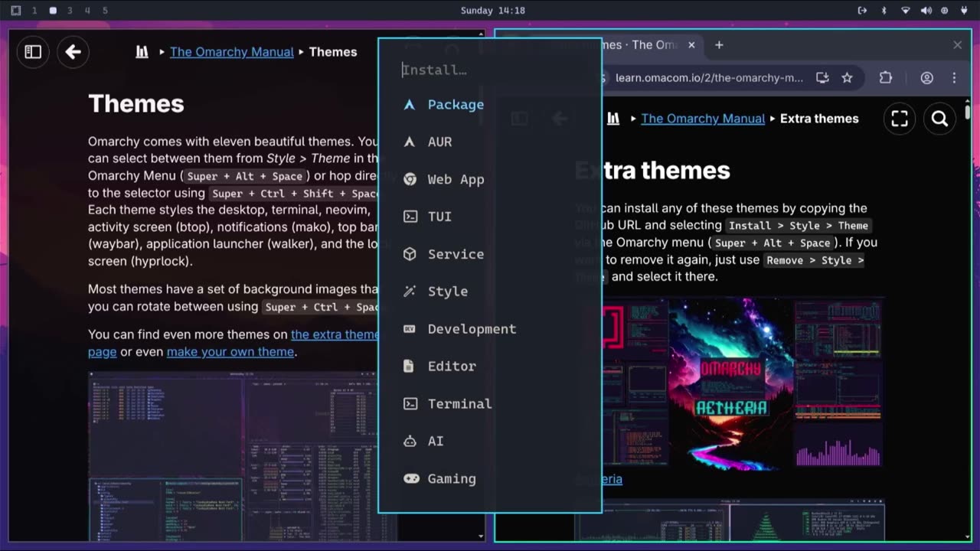Open a new browser tab with plus button
980x551 pixels.
click(718, 45)
